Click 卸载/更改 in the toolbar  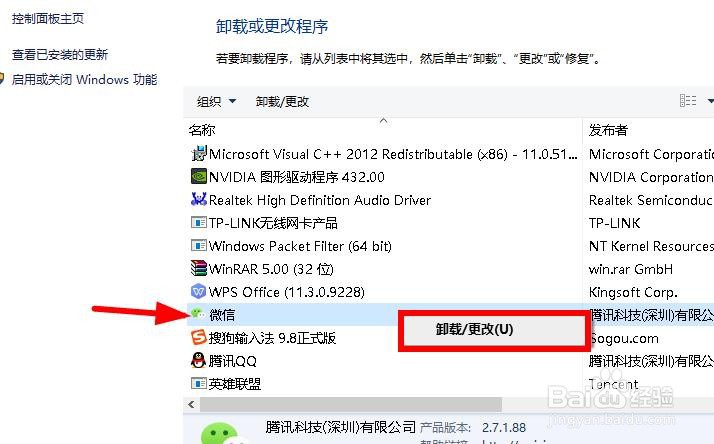click(x=282, y=101)
